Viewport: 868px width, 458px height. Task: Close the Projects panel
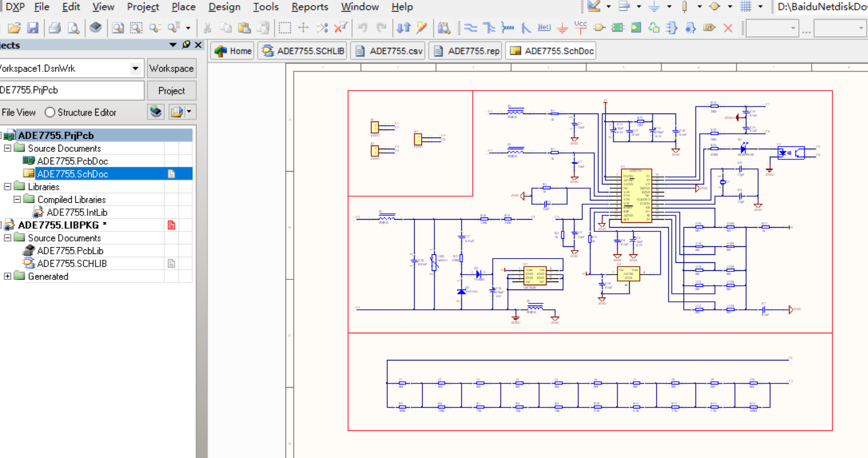click(x=198, y=45)
